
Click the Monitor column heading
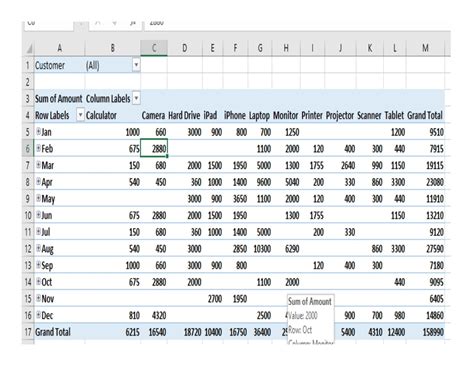pyautogui.click(x=285, y=115)
